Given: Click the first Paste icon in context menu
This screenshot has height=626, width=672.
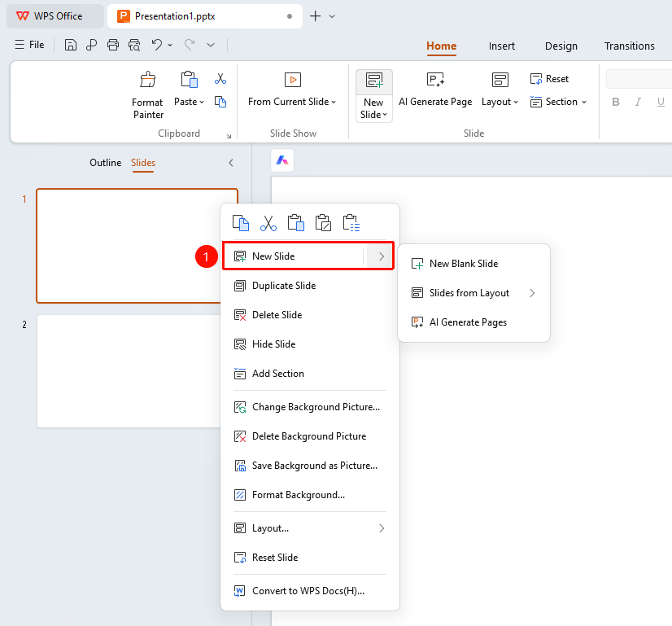Looking at the screenshot, I should pyautogui.click(x=295, y=223).
